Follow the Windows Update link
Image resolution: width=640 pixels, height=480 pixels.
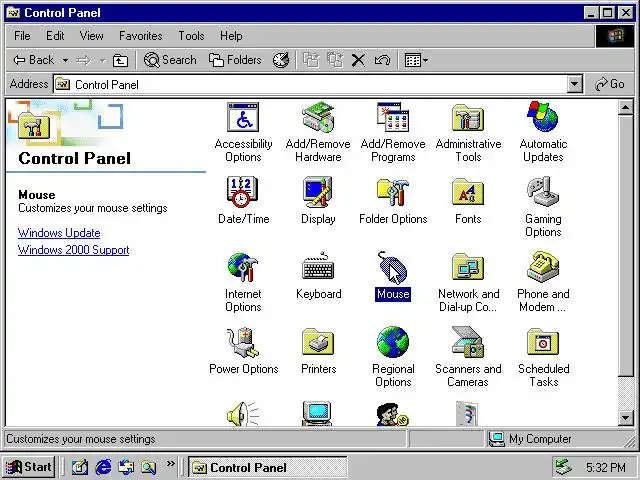(x=59, y=233)
